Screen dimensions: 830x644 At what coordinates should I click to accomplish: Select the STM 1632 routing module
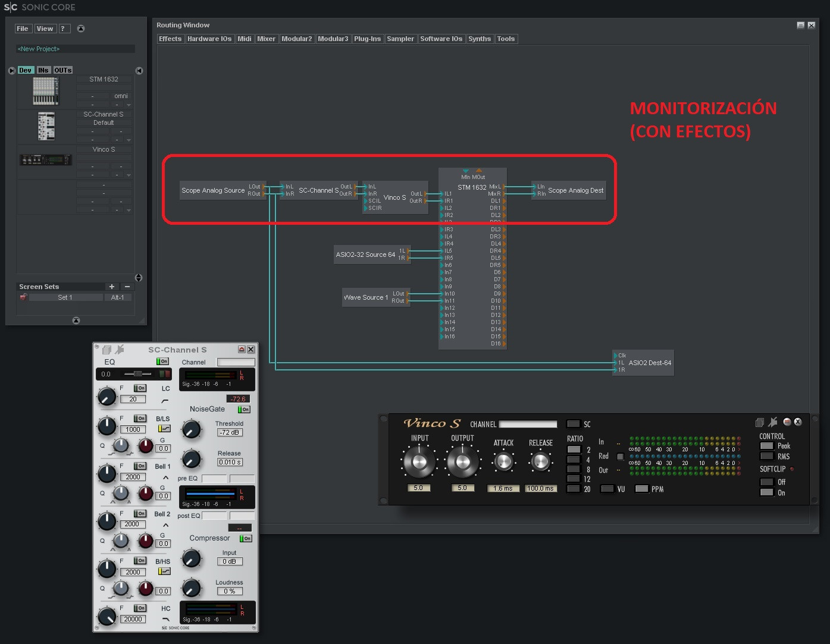coord(472,259)
